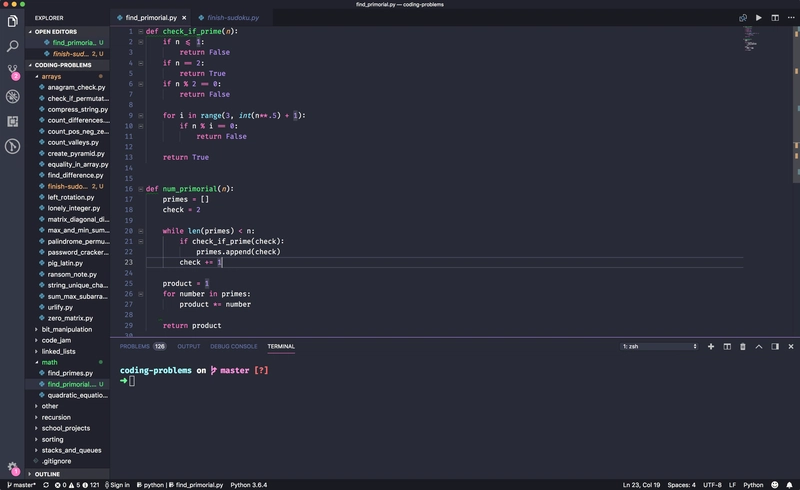Open errors and warnings count in status bar
The height and width of the screenshot is (490, 800).
(x=77, y=485)
